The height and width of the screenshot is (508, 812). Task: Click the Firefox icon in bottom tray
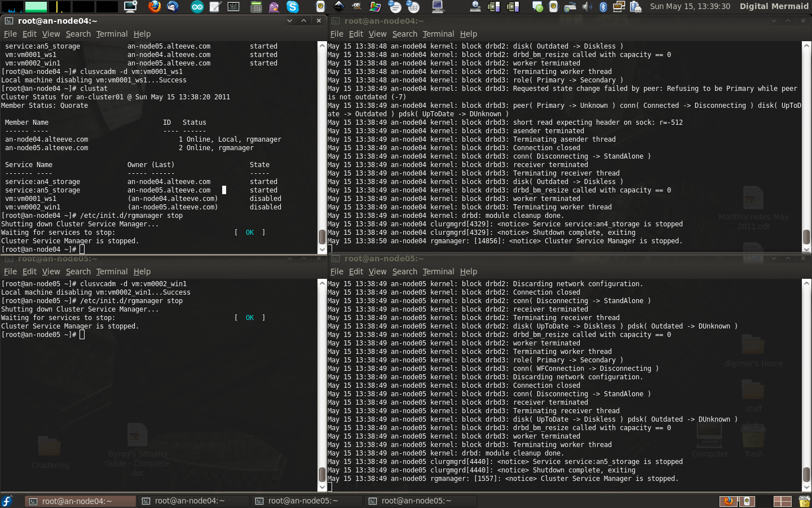[x=729, y=501]
